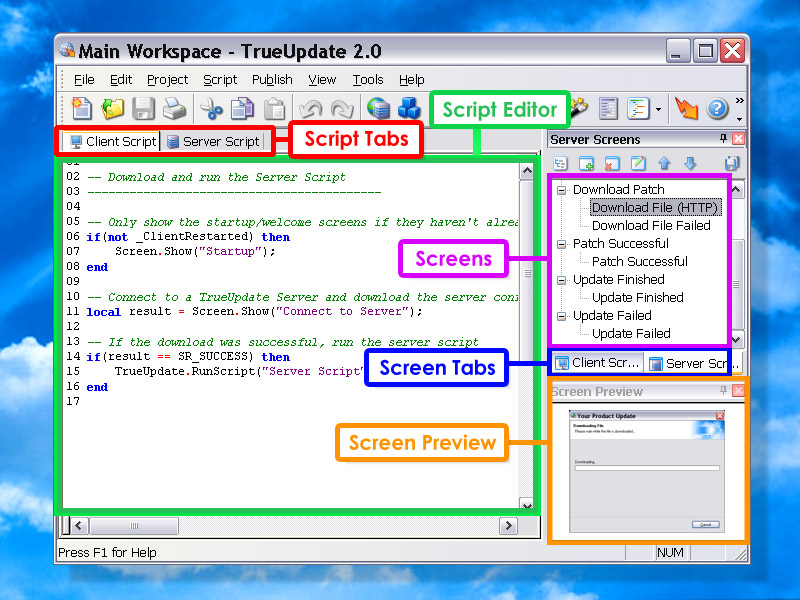
Task: Move screen up with the blue up arrow
Action: pos(664,163)
